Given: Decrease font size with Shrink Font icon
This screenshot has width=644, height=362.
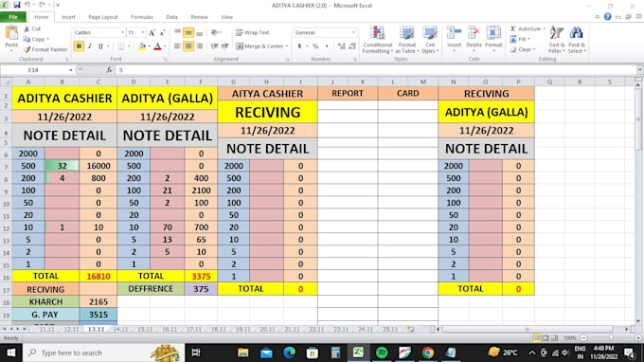Looking at the screenshot, I should (x=162, y=32).
